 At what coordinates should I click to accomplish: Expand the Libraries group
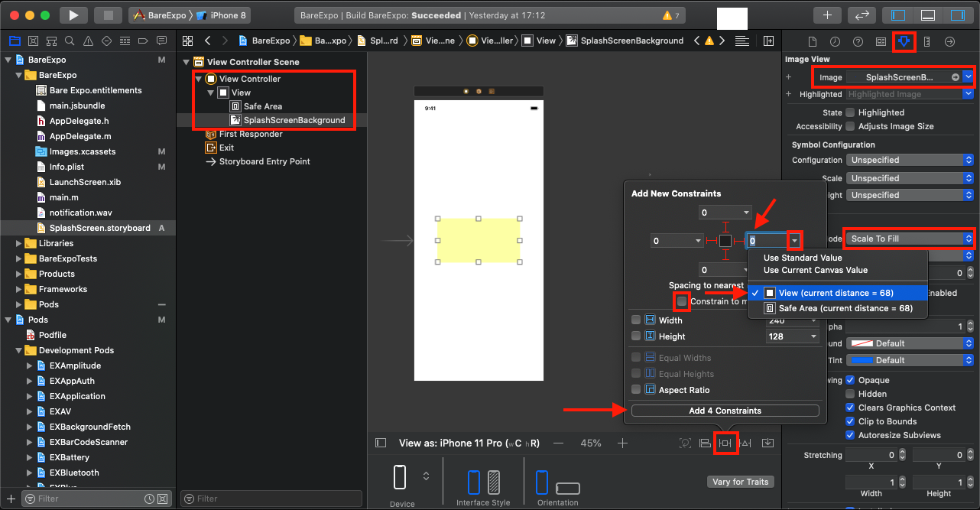tap(19, 243)
